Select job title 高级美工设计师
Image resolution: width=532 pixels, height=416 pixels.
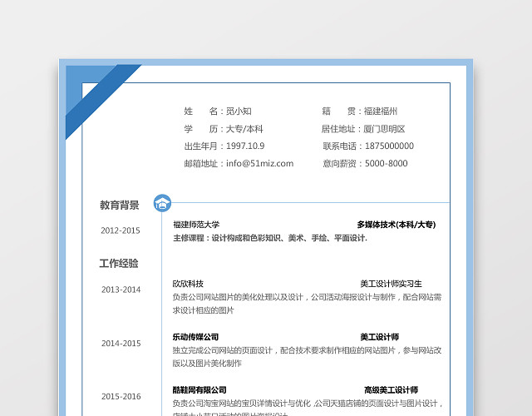tap(392, 390)
